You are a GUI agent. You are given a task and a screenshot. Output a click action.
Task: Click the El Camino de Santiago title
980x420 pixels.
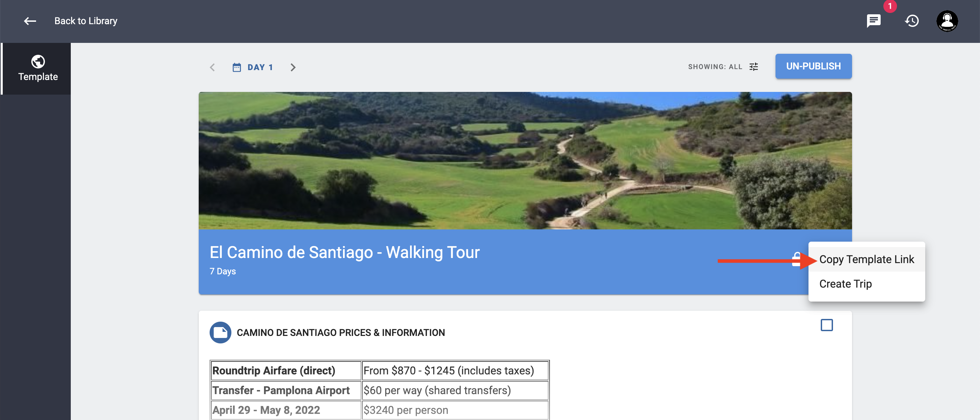point(344,252)
